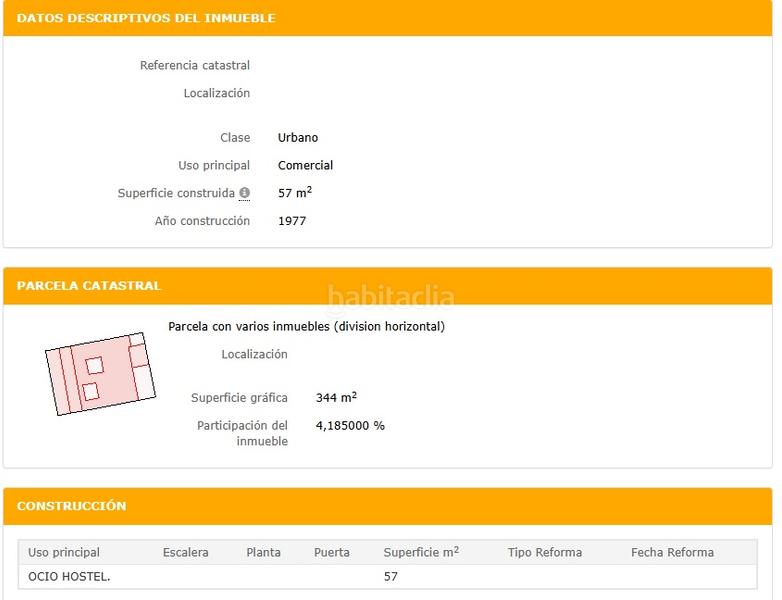782x600 pixels.
Task: Select the Superficie m² column header
Action: [x=421, y=552]
